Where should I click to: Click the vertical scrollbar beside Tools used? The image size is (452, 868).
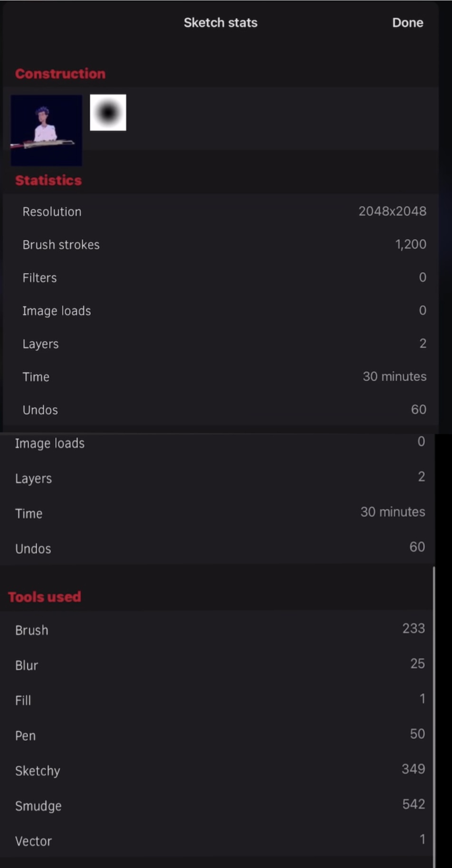[x=434, y=713]
